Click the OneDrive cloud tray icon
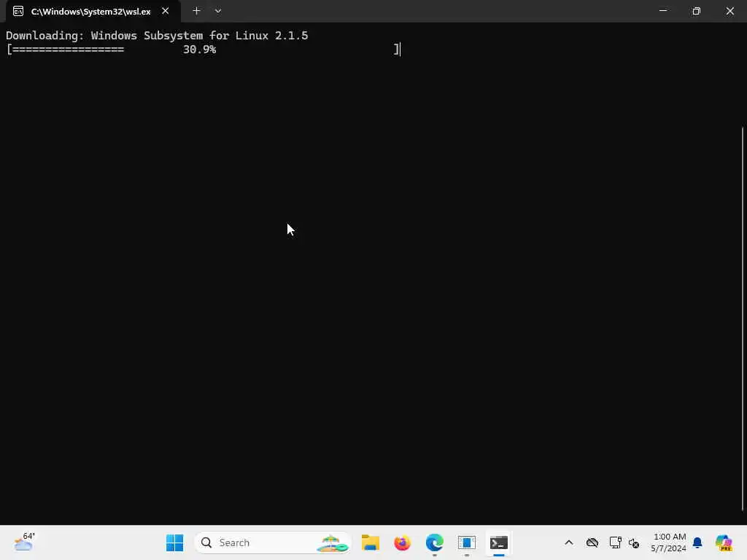 point(592,542)
